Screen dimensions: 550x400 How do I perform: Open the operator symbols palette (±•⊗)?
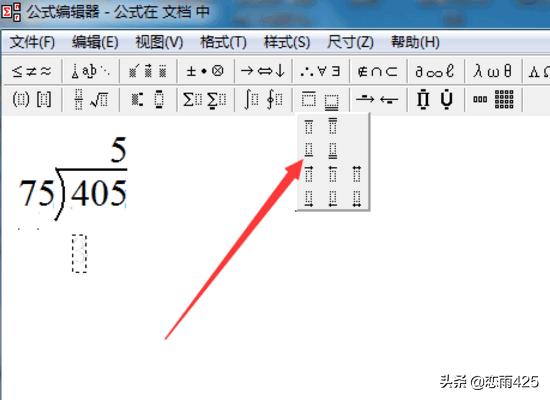205,71
